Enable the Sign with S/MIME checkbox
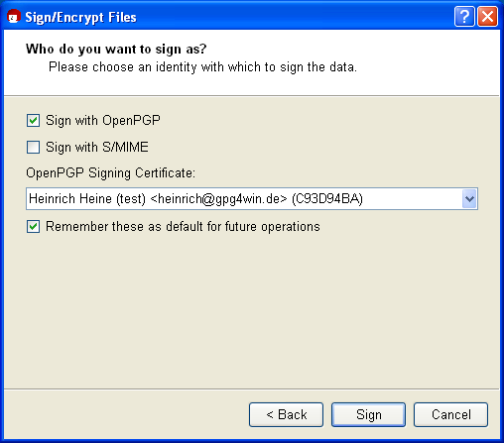The image size is (504, 443). point(33,147)
